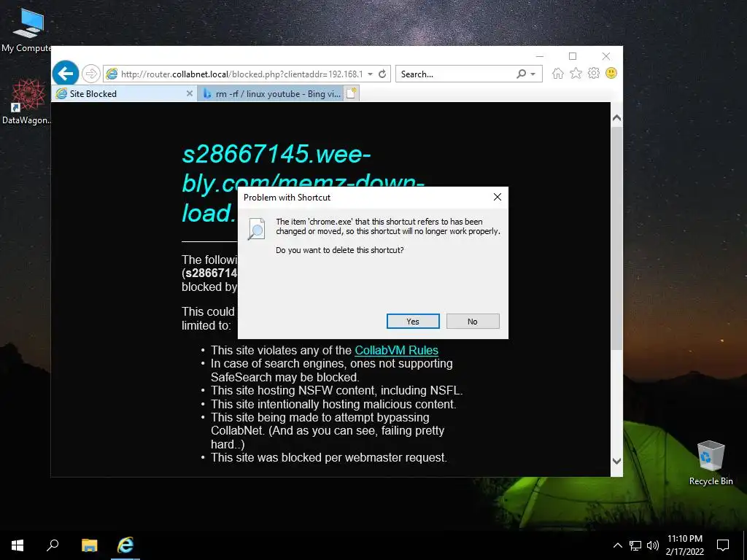The width and height of the screenshot is (747, 560).
Task: Click the page scrollbar up arrow
Action: click(616, 117)
